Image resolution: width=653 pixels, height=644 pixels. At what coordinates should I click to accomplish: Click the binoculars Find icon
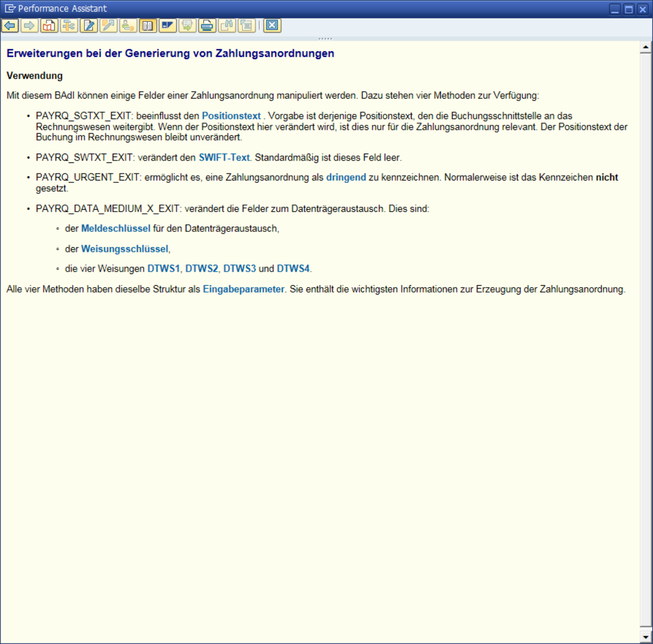coord(227,25)
